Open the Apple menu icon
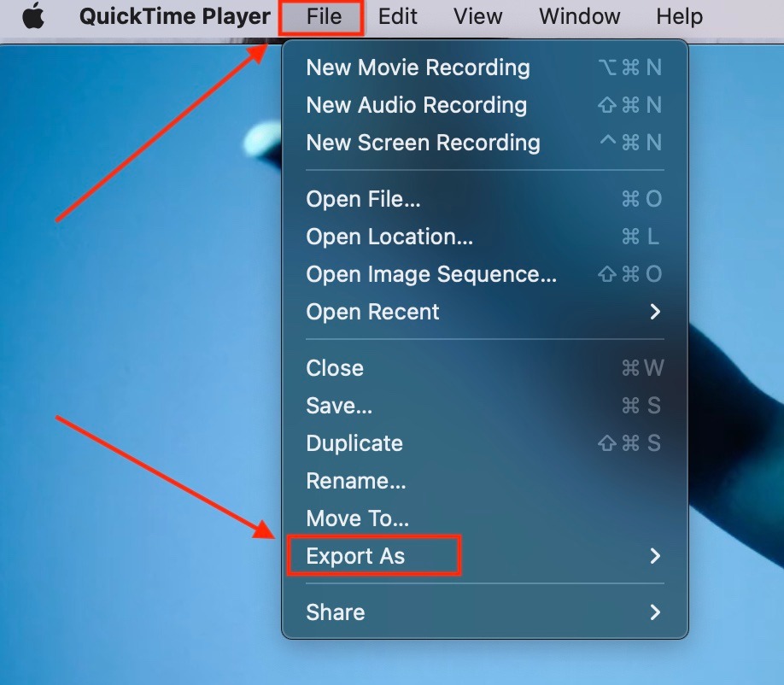Image resolution: width=784 pixels, height=685 pixels. click(33, 16)
